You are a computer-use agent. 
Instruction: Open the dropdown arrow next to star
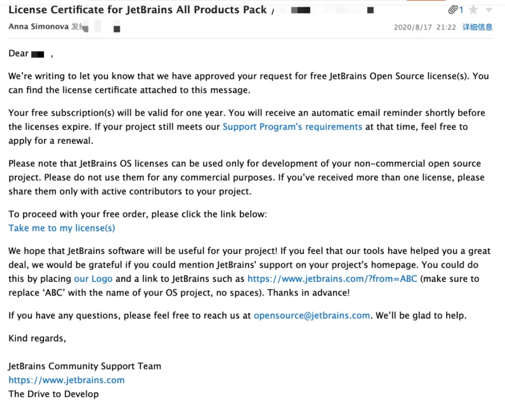pos(489,10)
